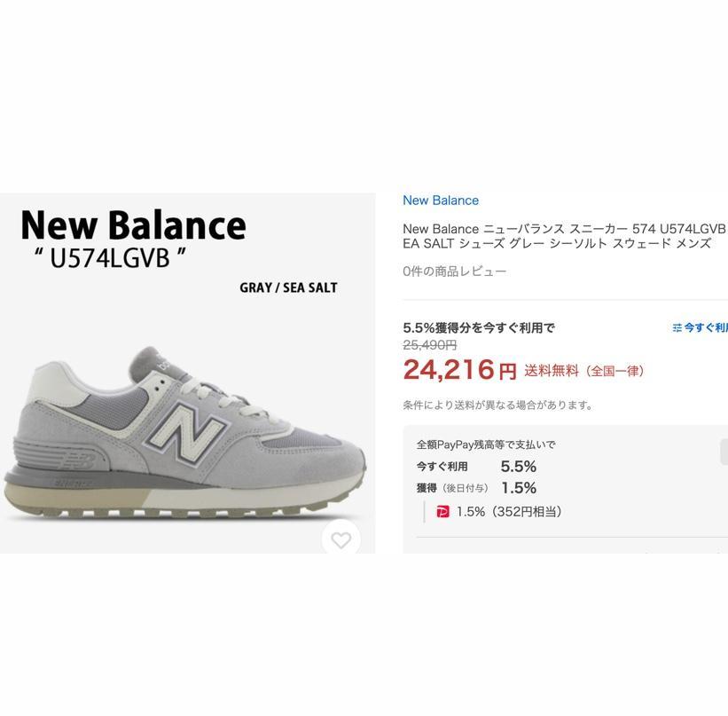Image resolution: width=728 pixels, height=716 pixels.
Task: Open the blue New Balance brand link
Action: tap(441, 201)
